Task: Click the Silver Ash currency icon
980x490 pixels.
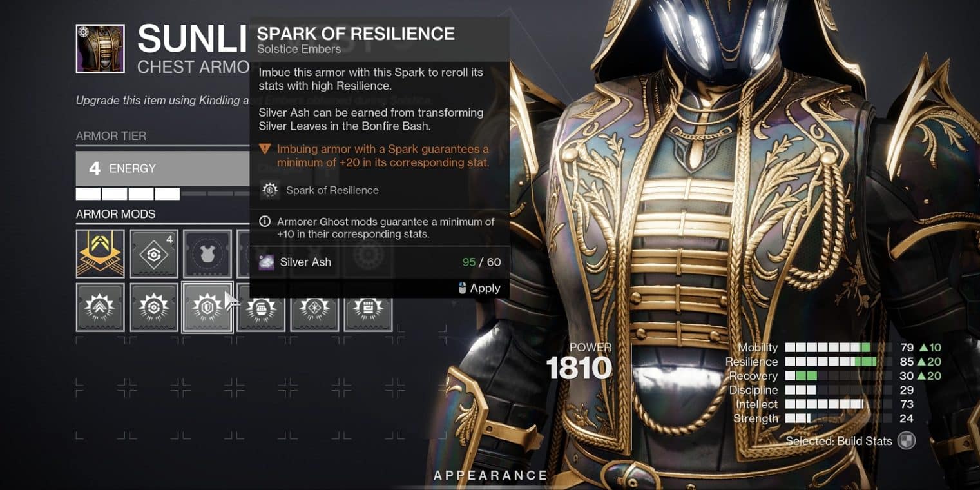Action: point(266,262)
